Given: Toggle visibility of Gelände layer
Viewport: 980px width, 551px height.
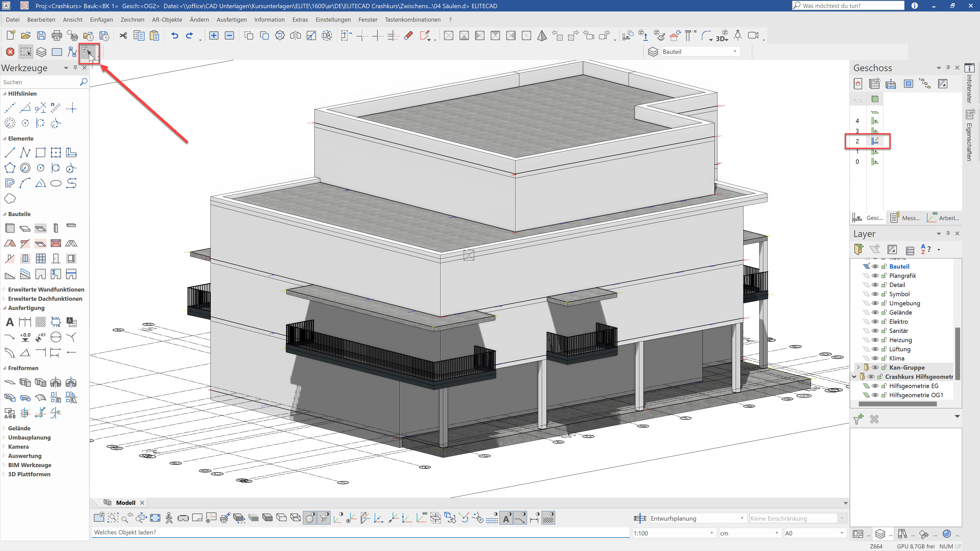Looking at the screenshot, I should point(875,312).
